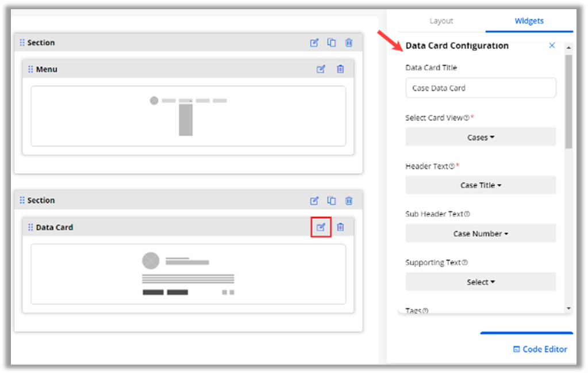Edit the second Section

tap(314, 201)
